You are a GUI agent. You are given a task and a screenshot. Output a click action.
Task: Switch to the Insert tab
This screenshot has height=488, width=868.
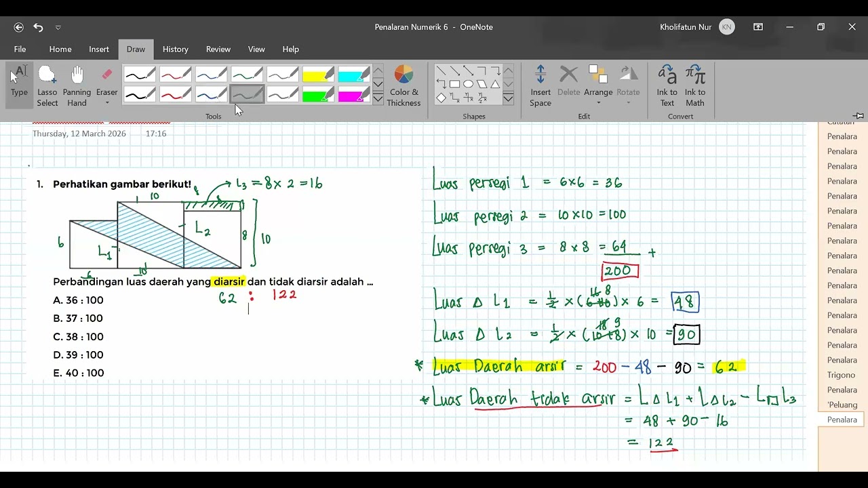pyautogui.click(x=99, y=49)
